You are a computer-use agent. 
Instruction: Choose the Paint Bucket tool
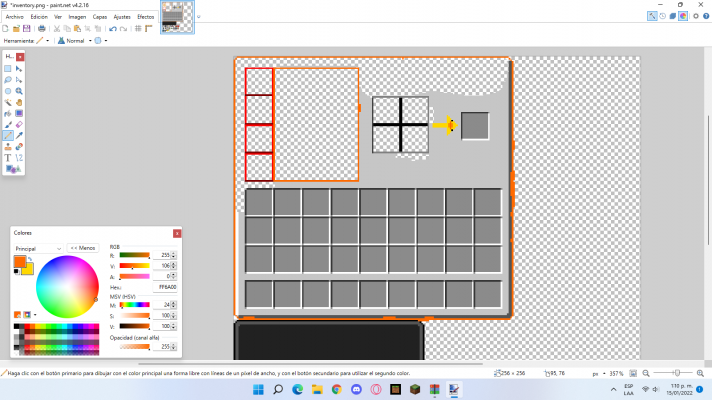[8, 113]
